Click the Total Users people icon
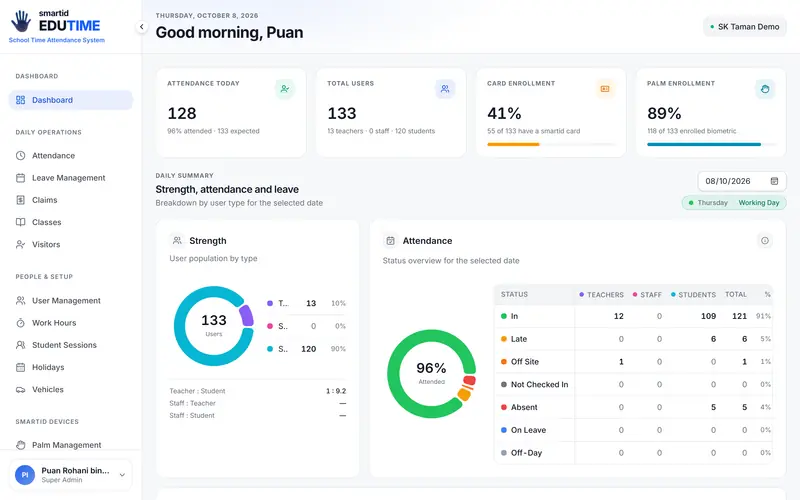The width and height of the screenshot is (800, 500). click(x=445, y=89)
